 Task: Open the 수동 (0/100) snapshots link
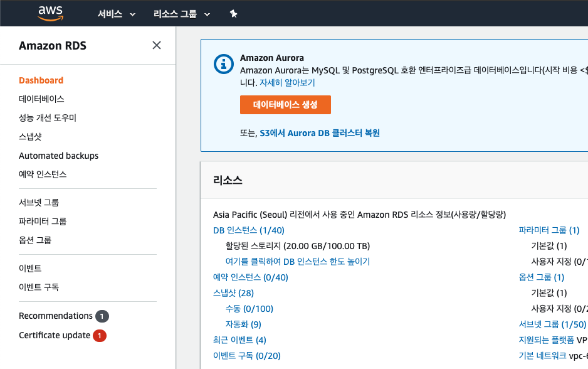pos(249,309)
